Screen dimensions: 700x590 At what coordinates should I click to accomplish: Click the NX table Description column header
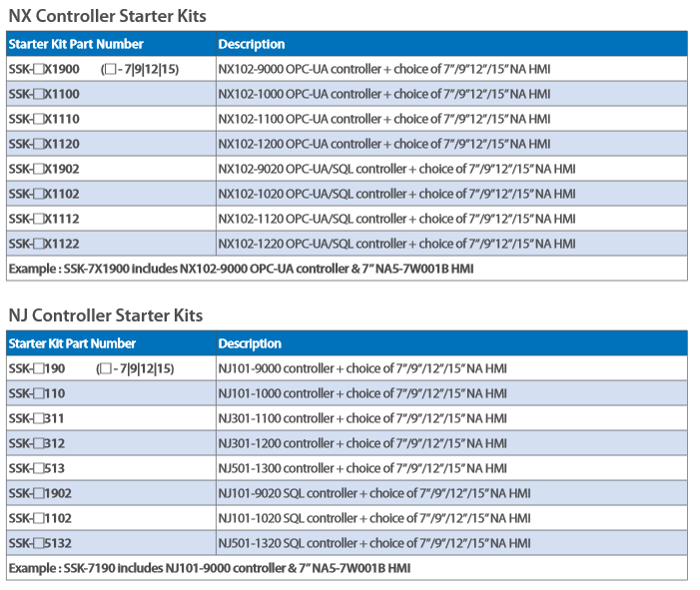[252, 44]
